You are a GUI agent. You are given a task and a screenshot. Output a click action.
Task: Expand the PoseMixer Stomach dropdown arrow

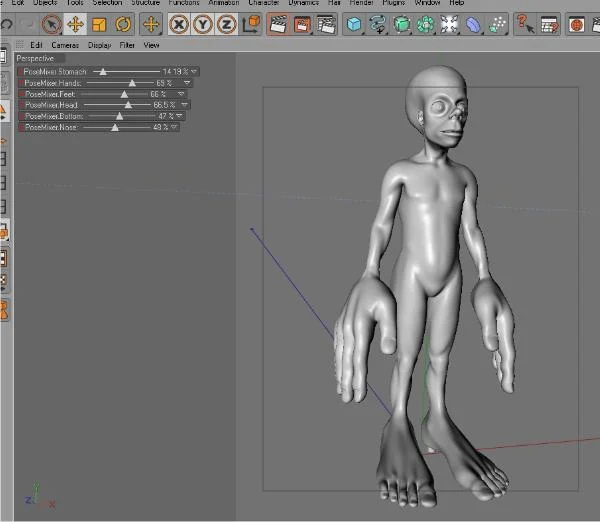pyautogui.click(x=194, y=72)
